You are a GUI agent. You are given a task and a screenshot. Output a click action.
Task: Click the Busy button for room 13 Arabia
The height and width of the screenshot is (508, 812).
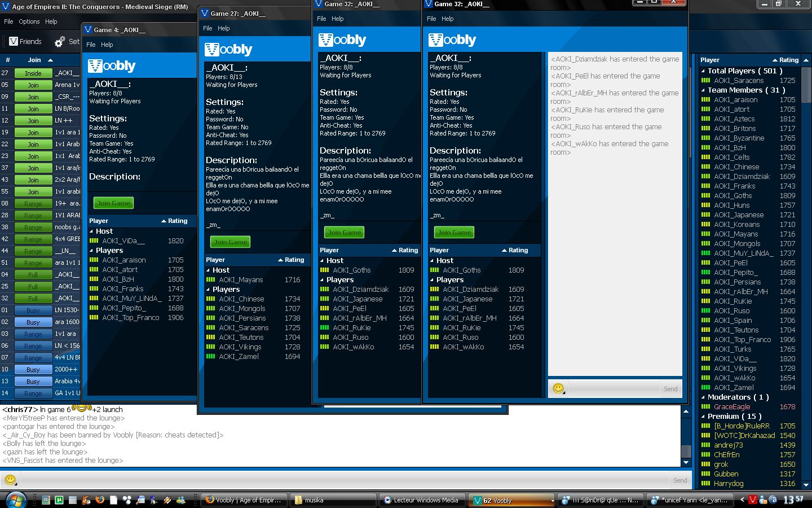[33, 382]
